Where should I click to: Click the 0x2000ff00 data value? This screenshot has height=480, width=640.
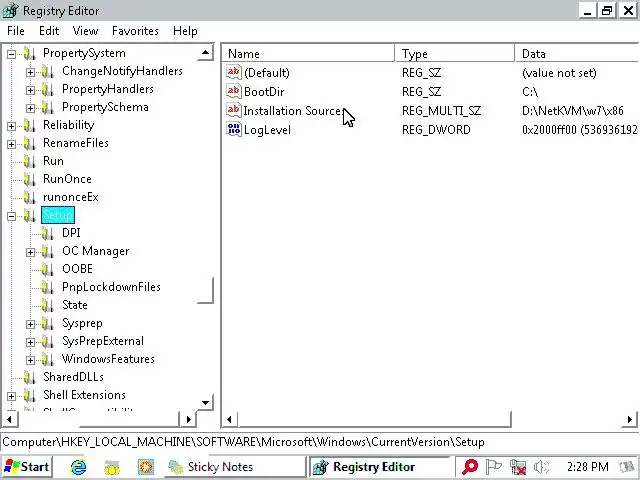[x=580, y=130]
